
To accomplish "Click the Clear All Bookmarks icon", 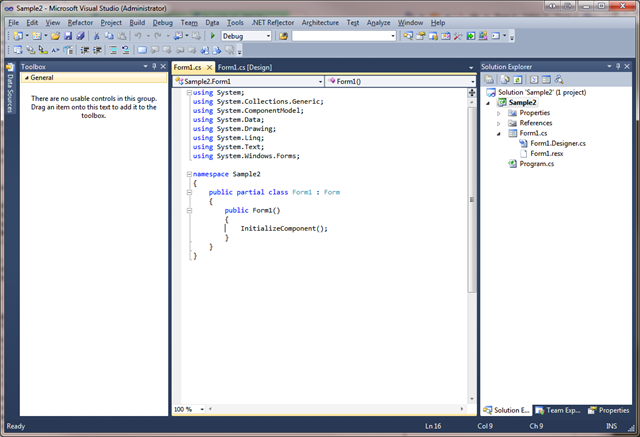I will (x=230, y=50).
